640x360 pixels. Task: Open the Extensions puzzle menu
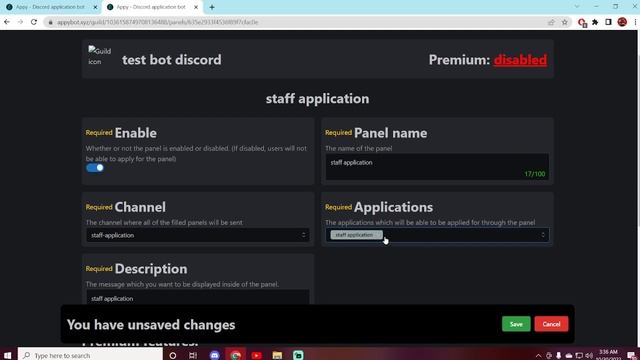(595, 22)
